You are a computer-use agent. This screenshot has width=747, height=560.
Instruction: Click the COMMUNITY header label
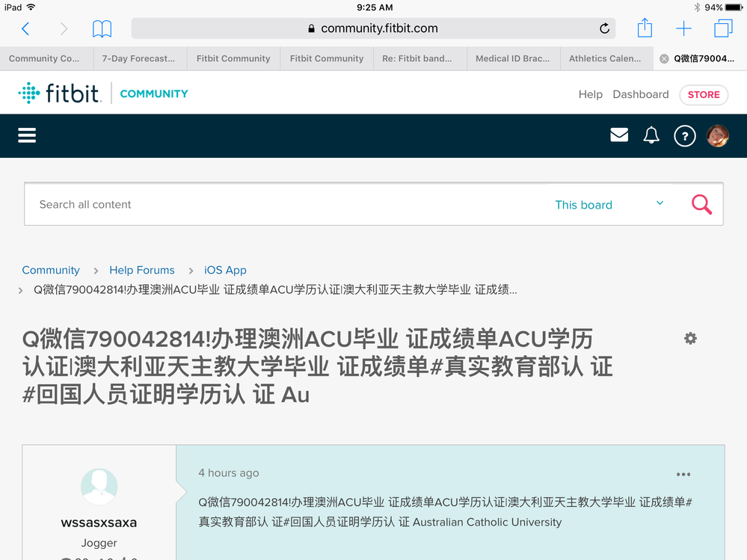(154, 93)
